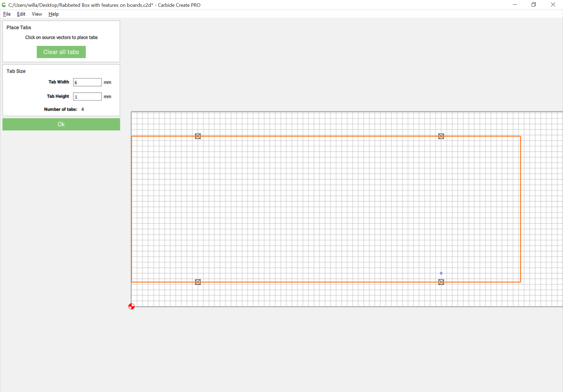
Task: Open the File menu
Action: point(7,14)
